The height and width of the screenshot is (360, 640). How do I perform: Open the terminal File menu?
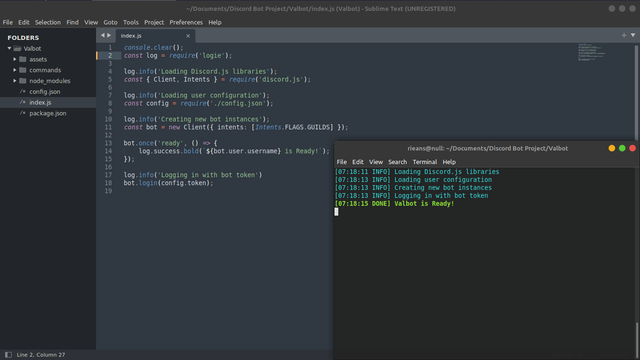[342, 162]
